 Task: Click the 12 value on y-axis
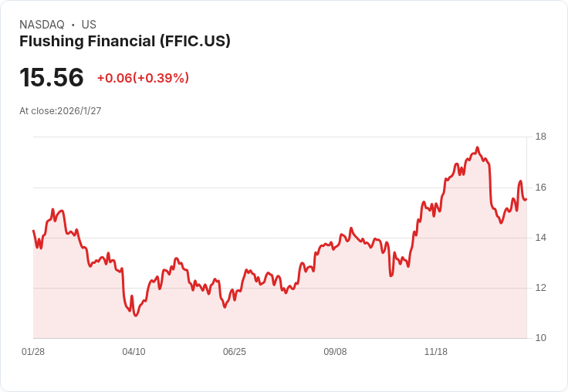[541, 288]
